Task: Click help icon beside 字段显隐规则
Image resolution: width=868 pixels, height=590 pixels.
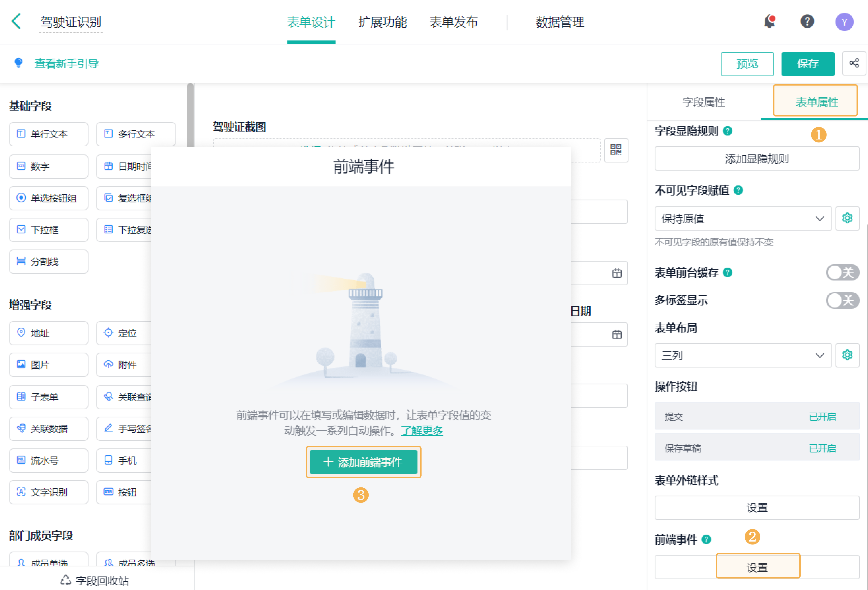Action: (x=727, y=131)
